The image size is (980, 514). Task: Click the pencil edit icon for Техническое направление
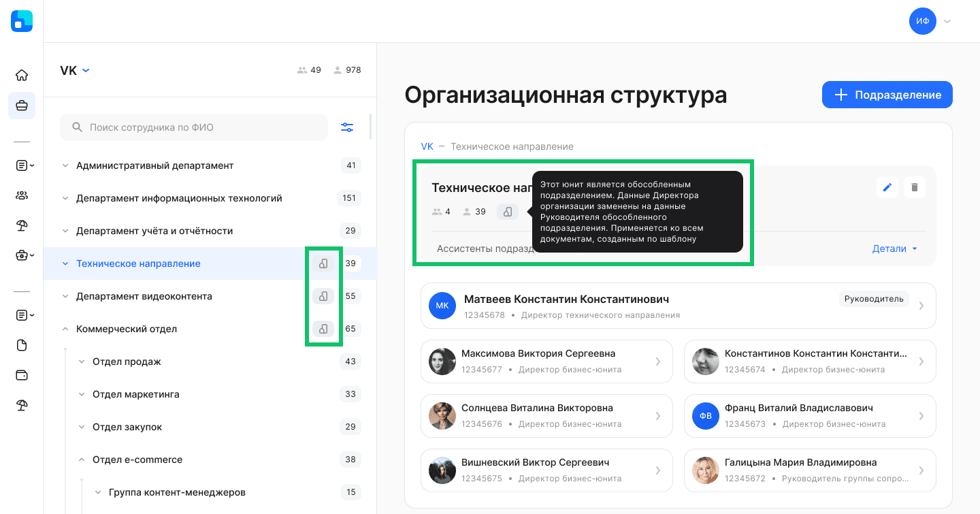click(x=887, y=187)
